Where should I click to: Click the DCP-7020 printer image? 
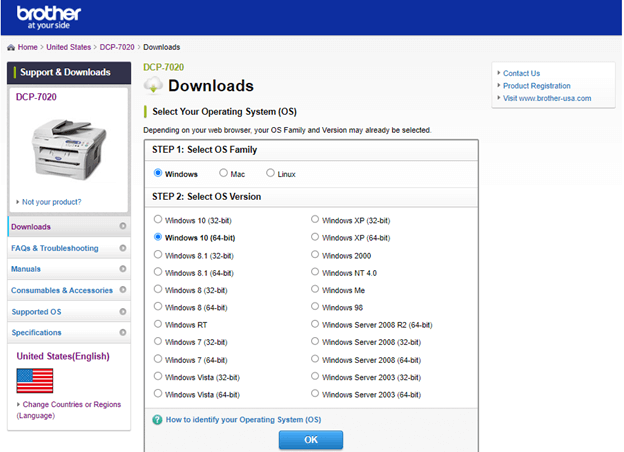[x=69, y=149]
